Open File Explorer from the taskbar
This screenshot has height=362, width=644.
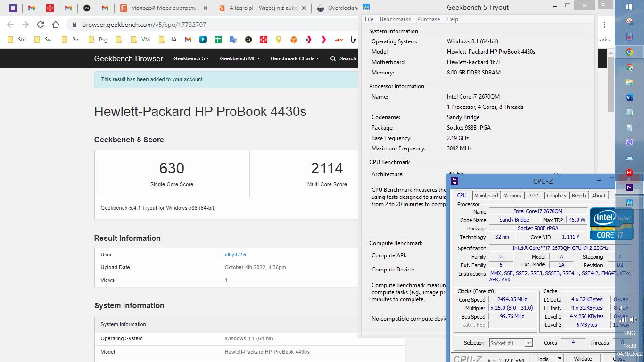pyautogui.click(x=629, y=82)
